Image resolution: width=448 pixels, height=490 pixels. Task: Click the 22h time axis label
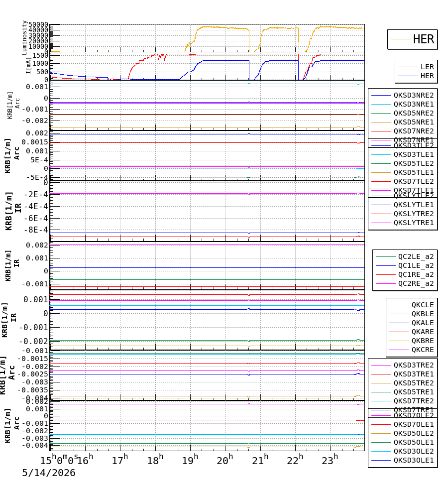point(295,460)
